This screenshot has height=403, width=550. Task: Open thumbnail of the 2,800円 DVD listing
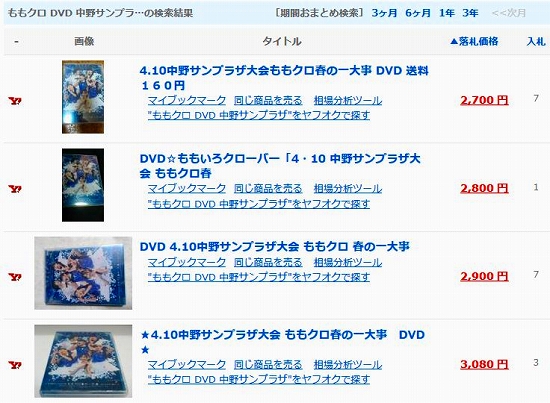tap(83, 185)
